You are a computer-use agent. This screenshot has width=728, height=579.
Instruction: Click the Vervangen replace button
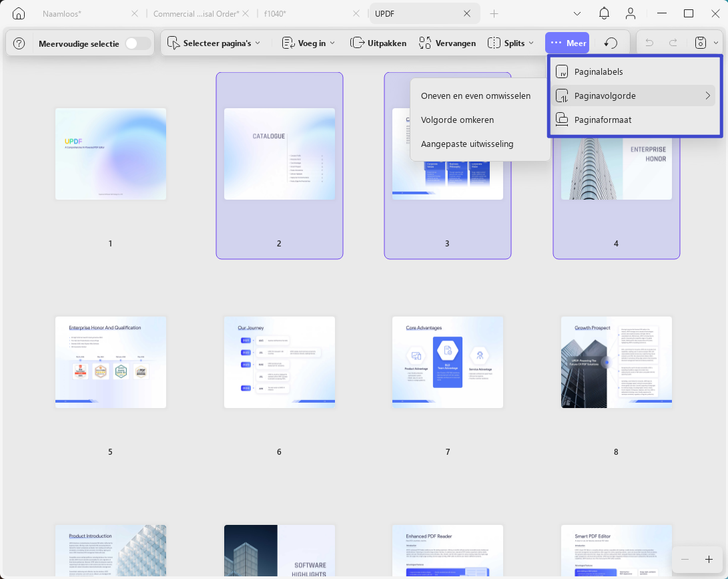click(447, 43)
